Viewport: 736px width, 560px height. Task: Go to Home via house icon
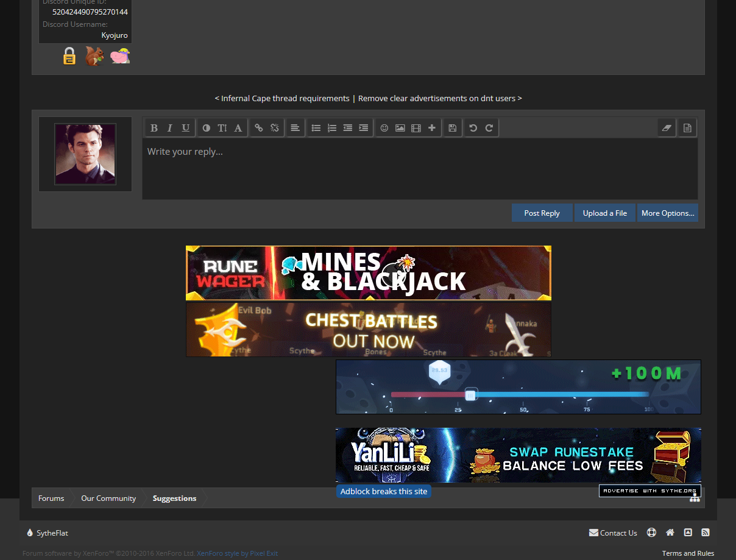click(670, 533)
